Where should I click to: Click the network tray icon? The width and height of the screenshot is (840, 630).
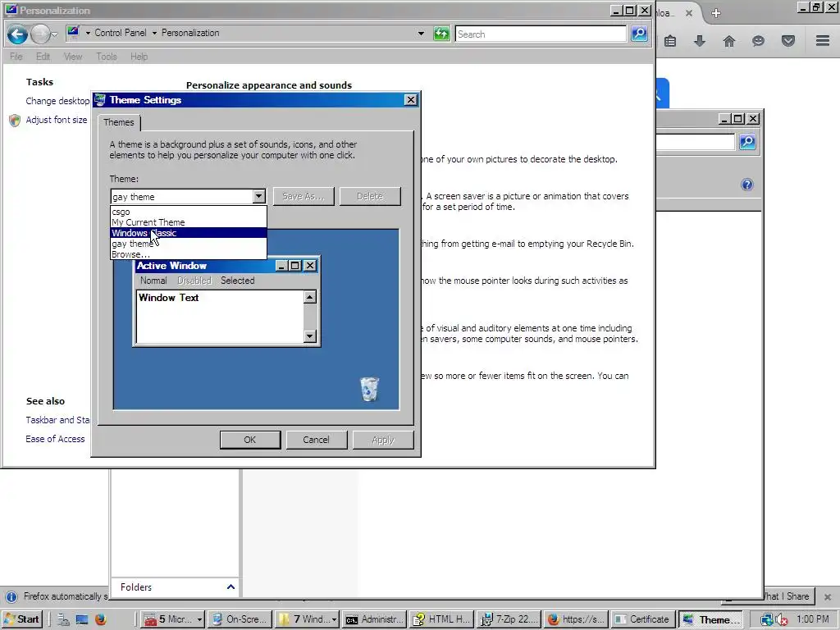click(x=767, y=620)
